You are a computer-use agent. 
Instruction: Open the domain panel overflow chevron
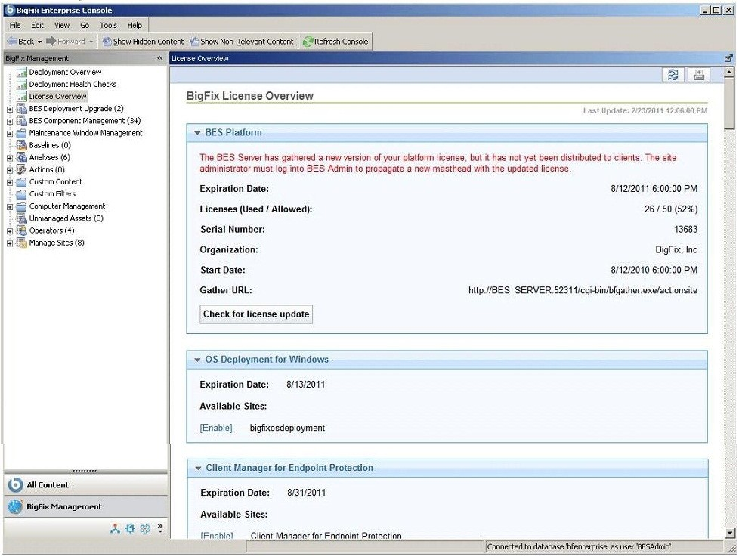(160, 528)
